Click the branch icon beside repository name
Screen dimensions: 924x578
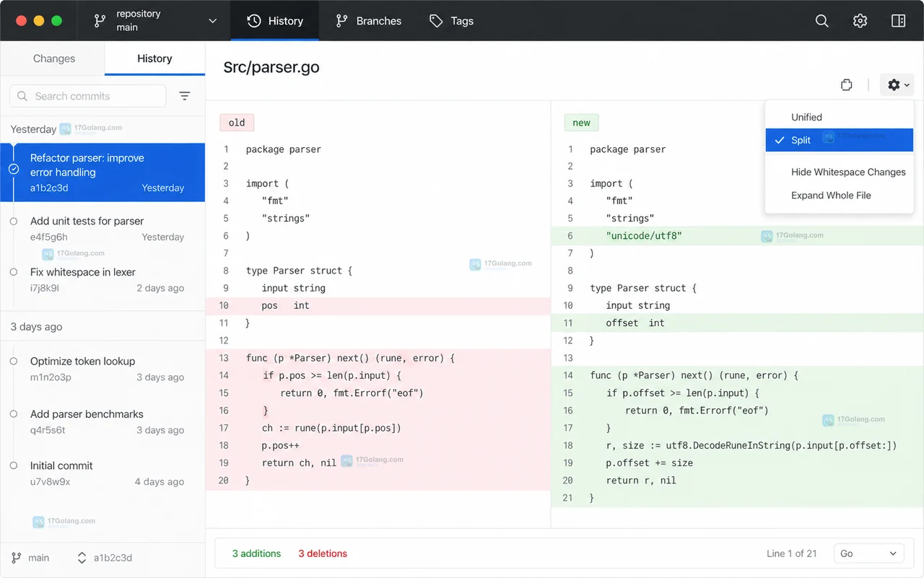[x=100, y=21]
